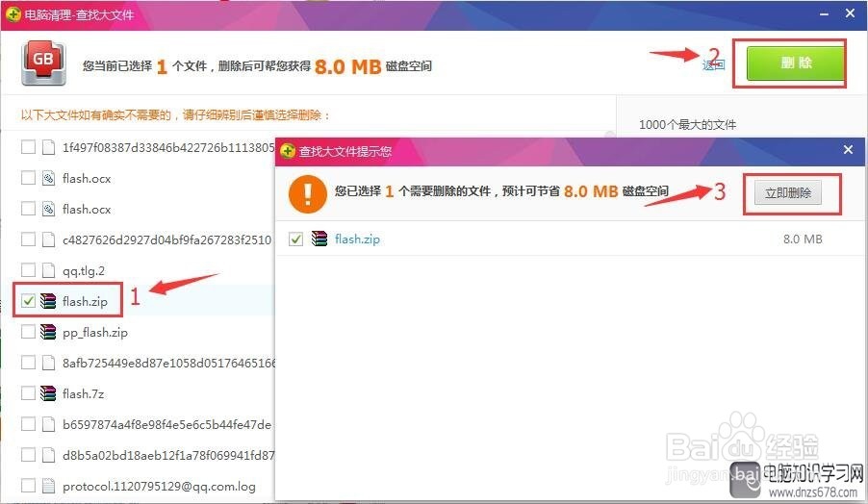
Task: Tick the checkbox for c4827626d2927d04bf9fa267283f2510 file
Action: [x=28, y=239]
